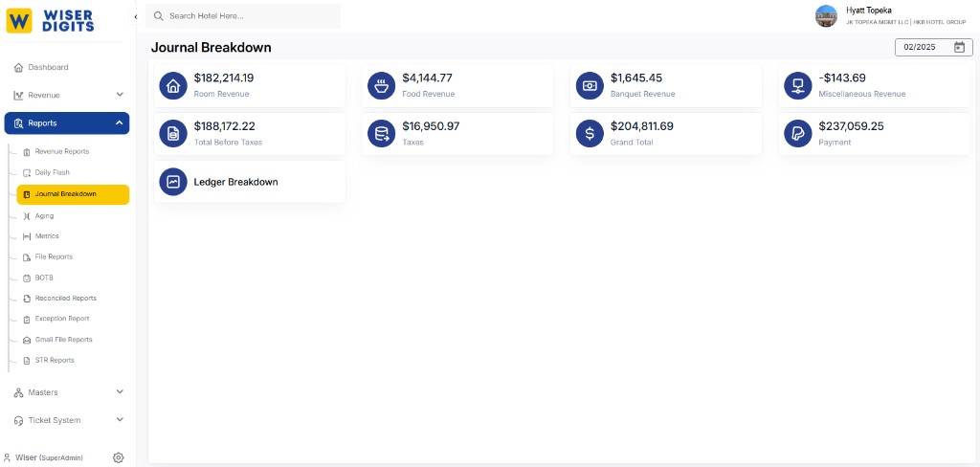980x467 pixels.
Task: Click the Banquet Revenue cash icon
Action: (x=590, y=85)
